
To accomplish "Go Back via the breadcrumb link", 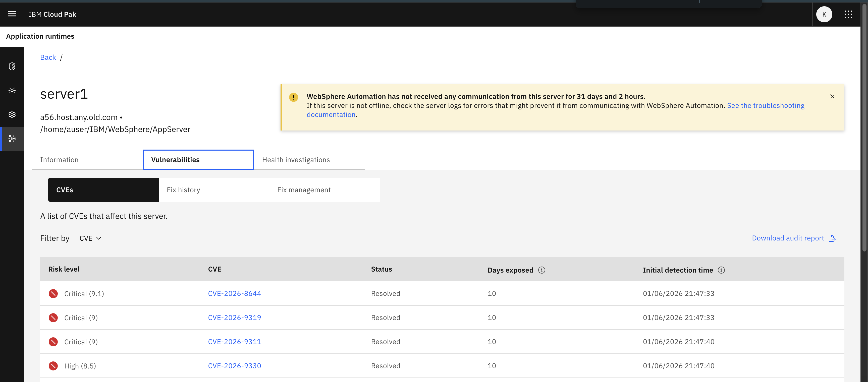I will 48,57.
